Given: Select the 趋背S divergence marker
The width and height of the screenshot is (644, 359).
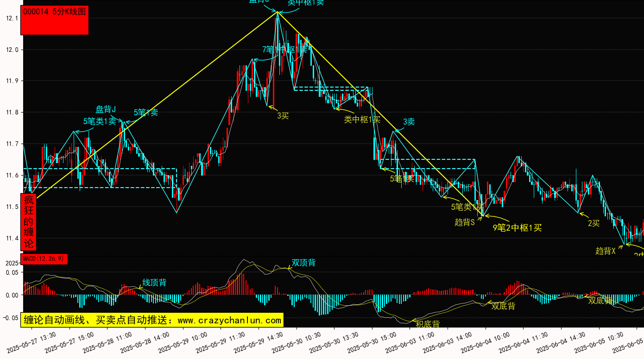Looking at the screenshot, I should pos(465,222).
